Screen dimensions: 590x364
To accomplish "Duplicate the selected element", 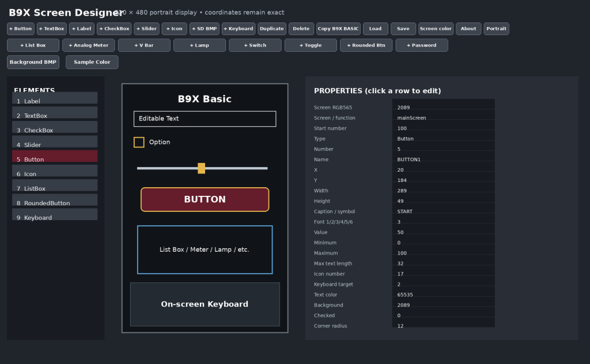I will pos(272,29).
